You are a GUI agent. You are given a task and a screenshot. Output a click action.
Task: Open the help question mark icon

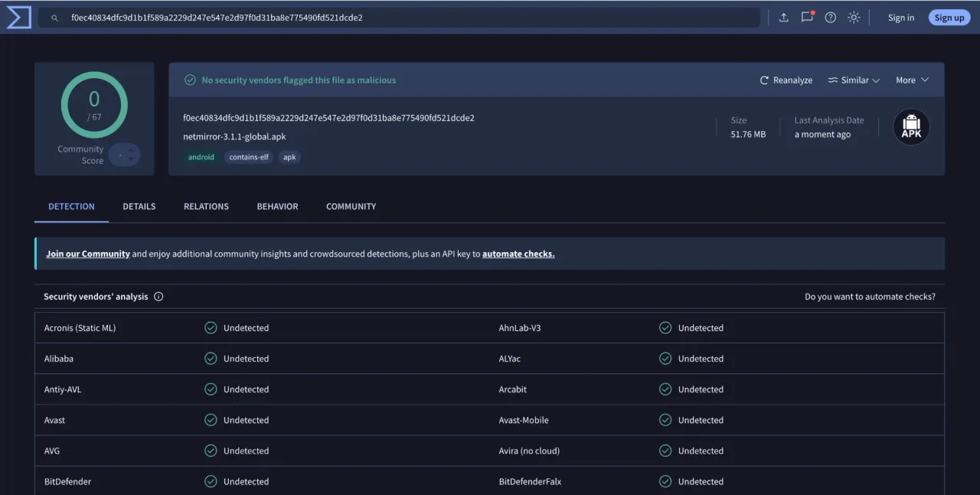point(831,18)
